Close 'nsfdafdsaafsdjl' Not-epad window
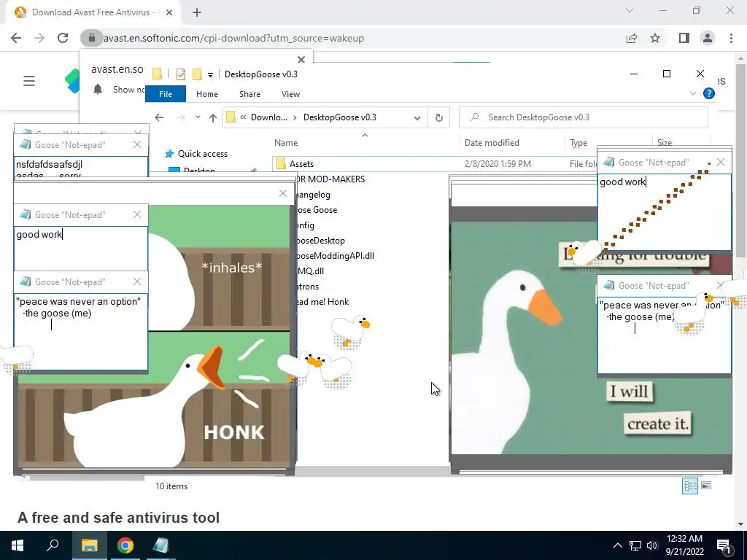 (137, 145)
